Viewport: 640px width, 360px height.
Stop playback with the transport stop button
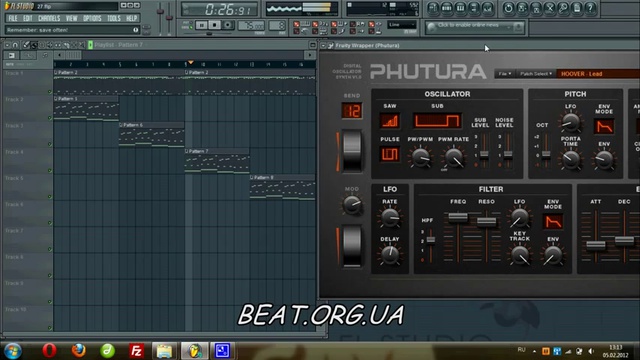coord(214,25)
